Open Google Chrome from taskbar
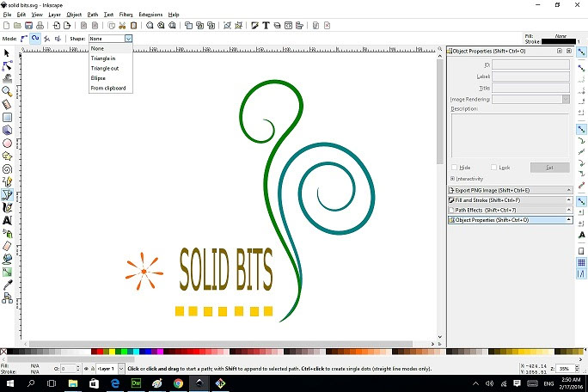This screenshot has height=392, width=588. pyautogui.click(x=179, y=383)
